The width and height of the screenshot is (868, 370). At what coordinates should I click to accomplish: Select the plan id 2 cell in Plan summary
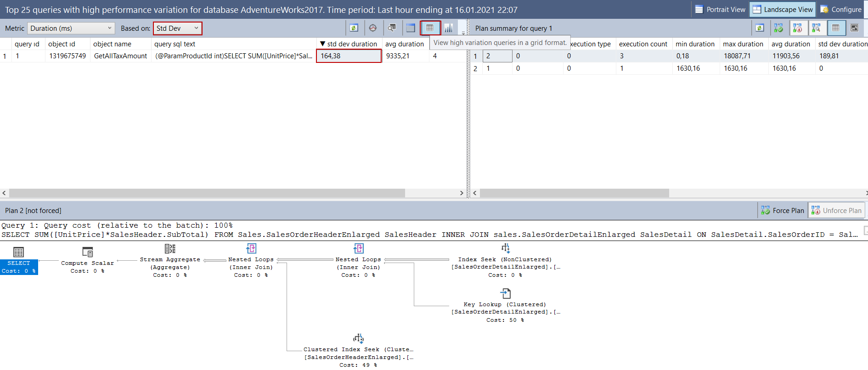click(x=498, y=56)
